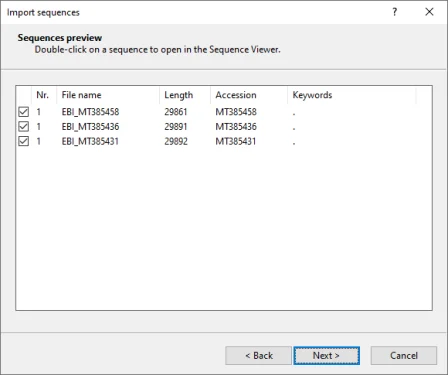The width and height of the screenshot is (448, 375).
Task: Uncheck the EBI_MT385458 sequence checkbox
Action: pyautogui.click(x=23, y=112)
